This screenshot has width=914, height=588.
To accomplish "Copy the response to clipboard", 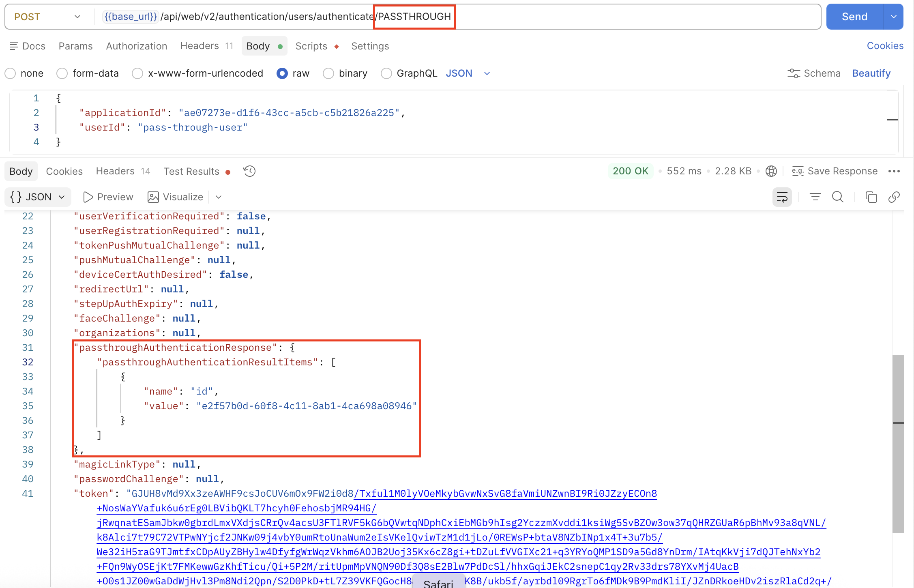I will tap(871, 197).
